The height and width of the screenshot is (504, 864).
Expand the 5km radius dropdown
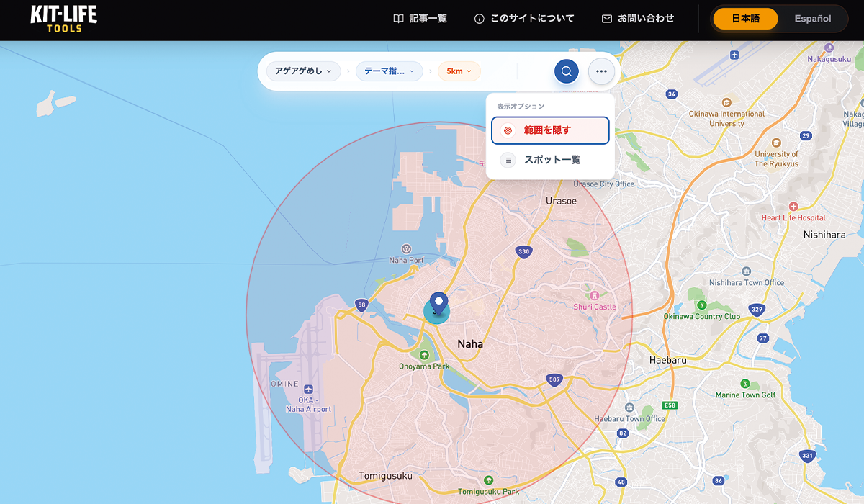[459, 71]
